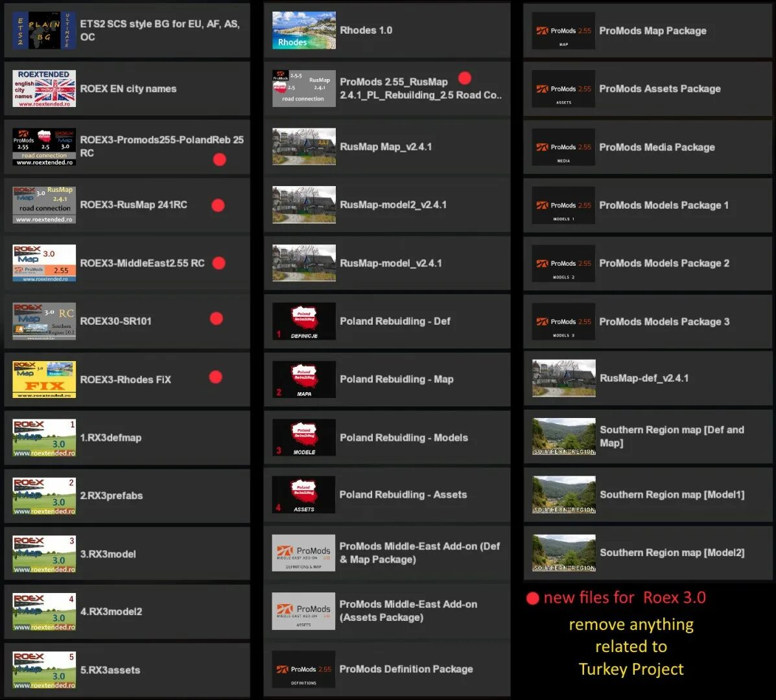Image resolution: width=776 pixels, height=700 pixels.
Task: Click the ETS2 Plain BG mod thumbnail
Action: [x=44, y=30]
